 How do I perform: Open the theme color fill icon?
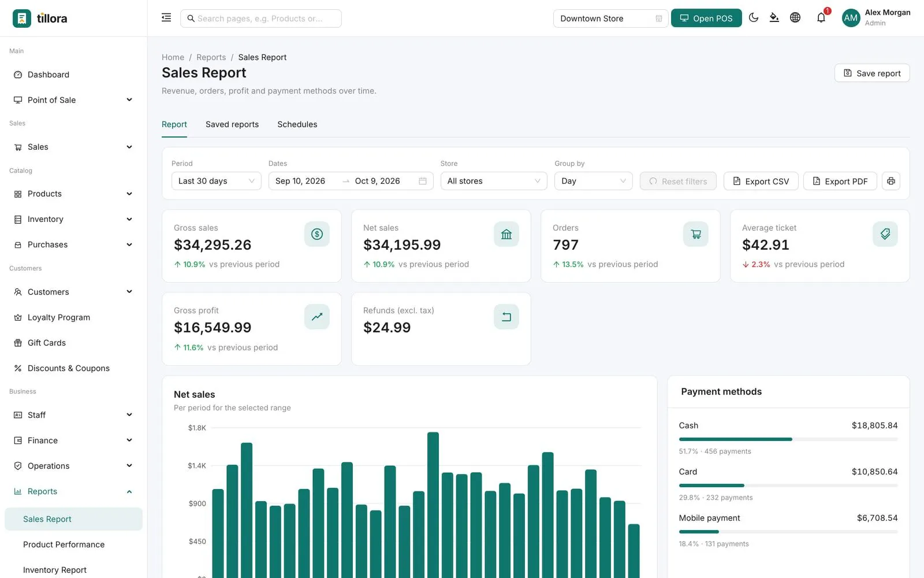click(774, 18)
